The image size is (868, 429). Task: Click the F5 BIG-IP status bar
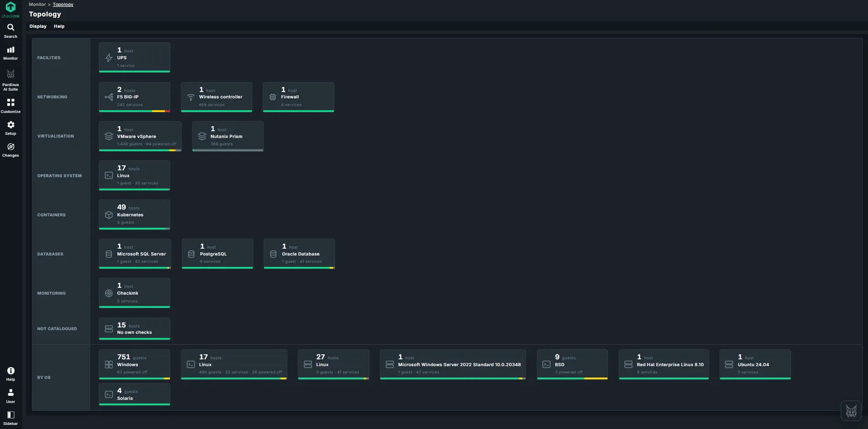[x=134, y=111]
